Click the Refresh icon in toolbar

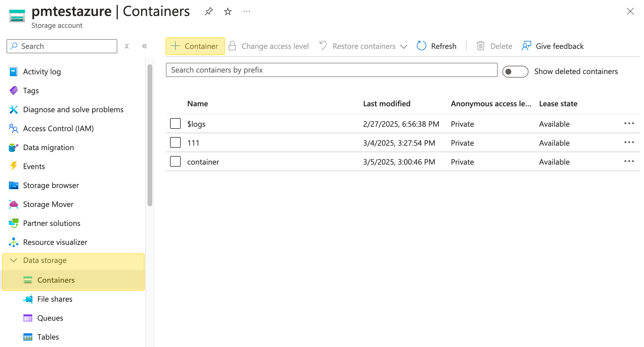(x=421, y=46)
